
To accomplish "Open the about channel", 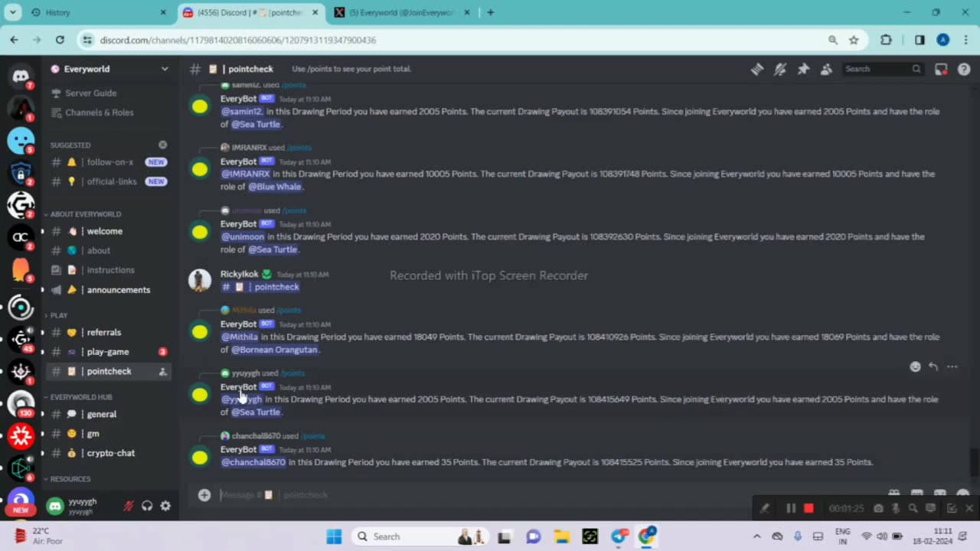I will pos(107,250).
